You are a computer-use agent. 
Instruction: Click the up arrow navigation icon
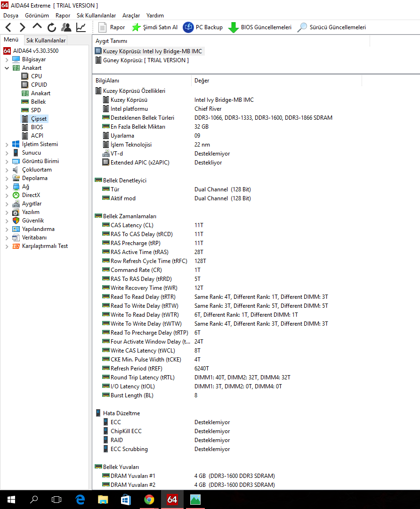37,27
